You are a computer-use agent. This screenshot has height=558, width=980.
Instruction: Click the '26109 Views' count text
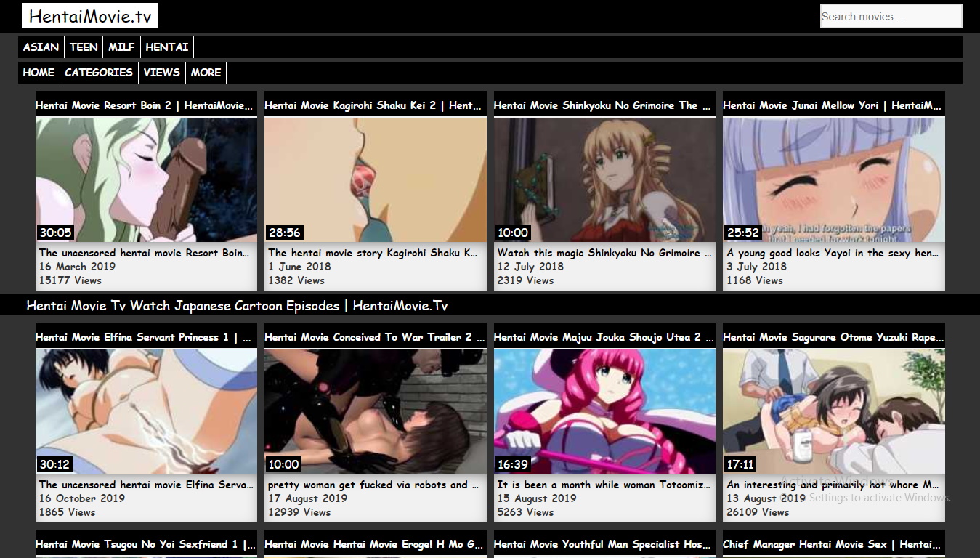[758, 512]
